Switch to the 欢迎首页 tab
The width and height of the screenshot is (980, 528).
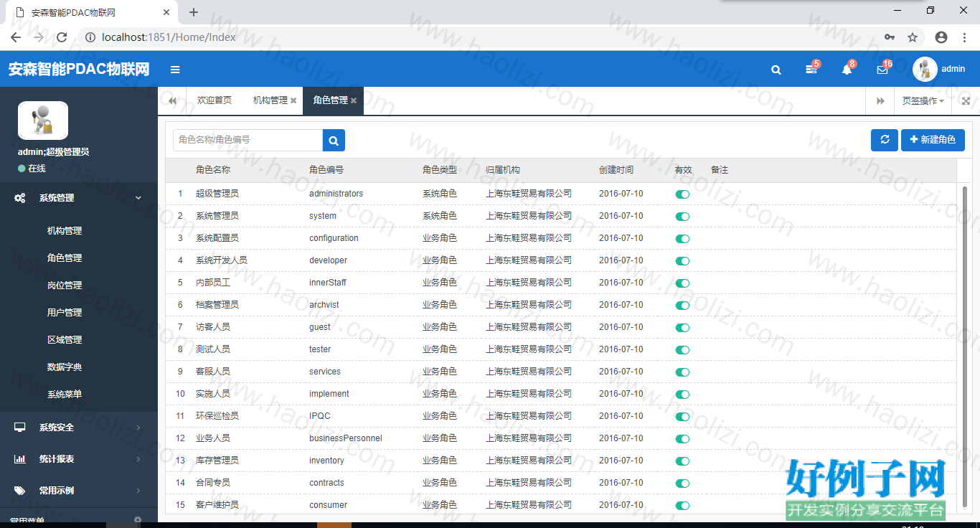215,100
